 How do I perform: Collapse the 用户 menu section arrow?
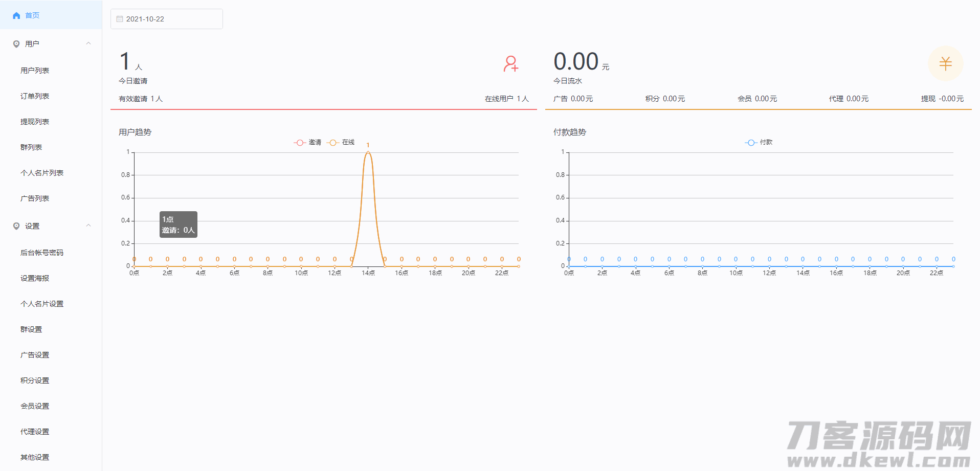[88, 43]
